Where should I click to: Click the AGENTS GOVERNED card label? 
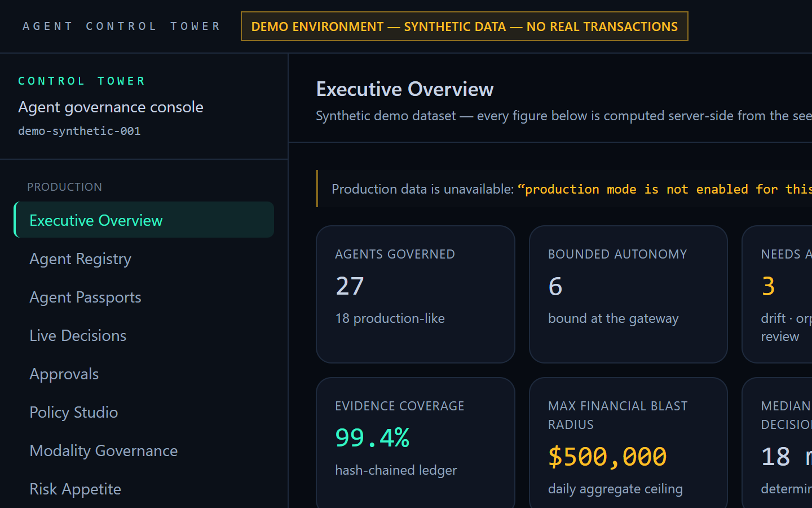point(395,254)
